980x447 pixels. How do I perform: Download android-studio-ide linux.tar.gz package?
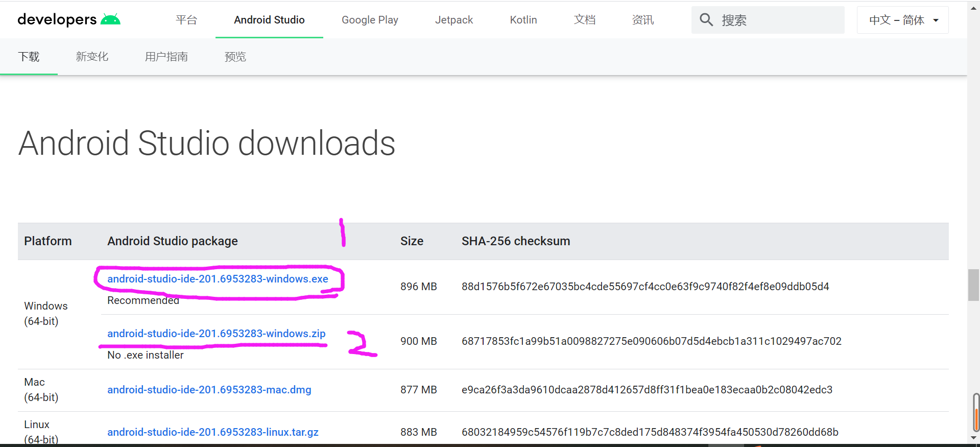pos(213,432)
